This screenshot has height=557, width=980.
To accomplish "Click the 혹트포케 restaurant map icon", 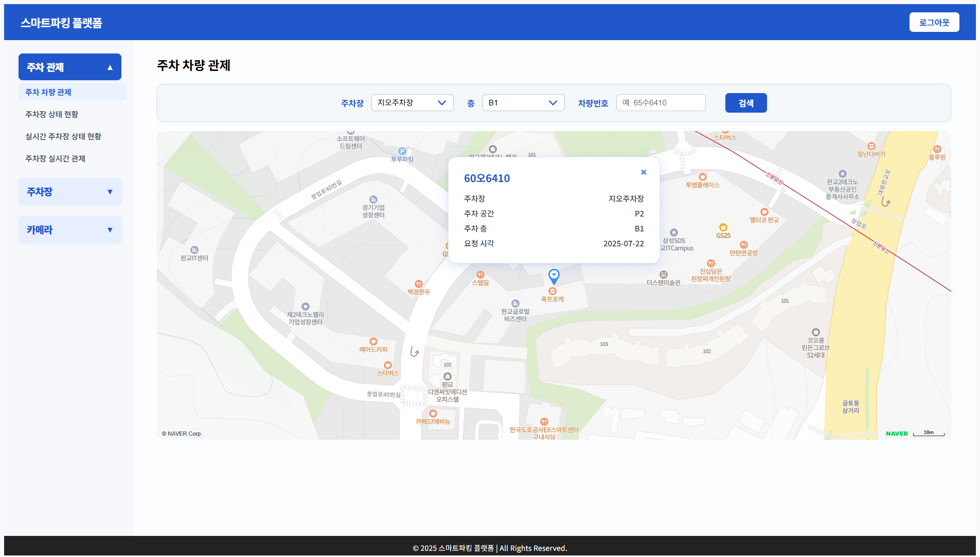I will [x=553, y=291].
